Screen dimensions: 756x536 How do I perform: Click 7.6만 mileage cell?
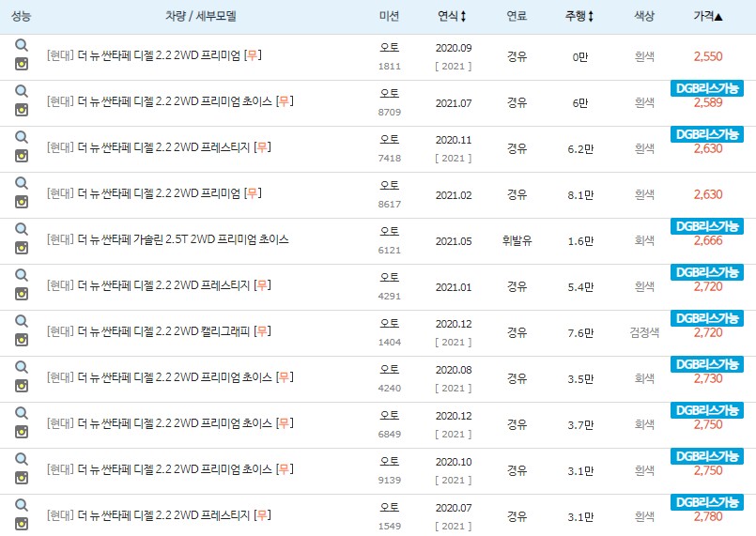pyautogui.click(x=580, y=333)
